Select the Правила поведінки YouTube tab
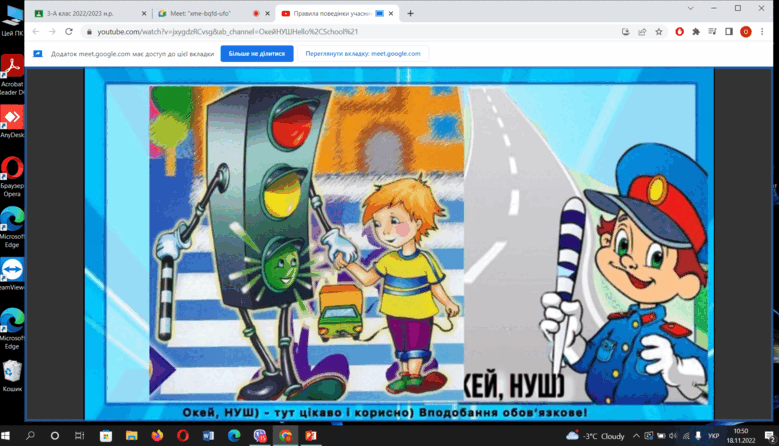Screen dimensions: 779x446 coord(338,13)
